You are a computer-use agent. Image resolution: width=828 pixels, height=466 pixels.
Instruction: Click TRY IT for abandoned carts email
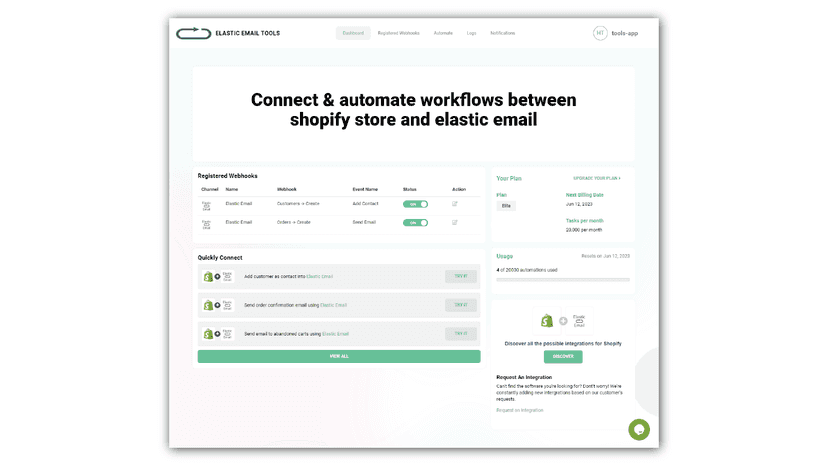461,333
